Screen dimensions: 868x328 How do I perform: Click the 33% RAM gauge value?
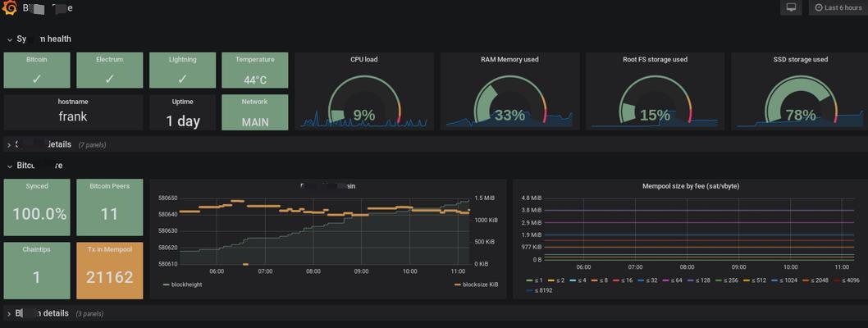(509, 115)
